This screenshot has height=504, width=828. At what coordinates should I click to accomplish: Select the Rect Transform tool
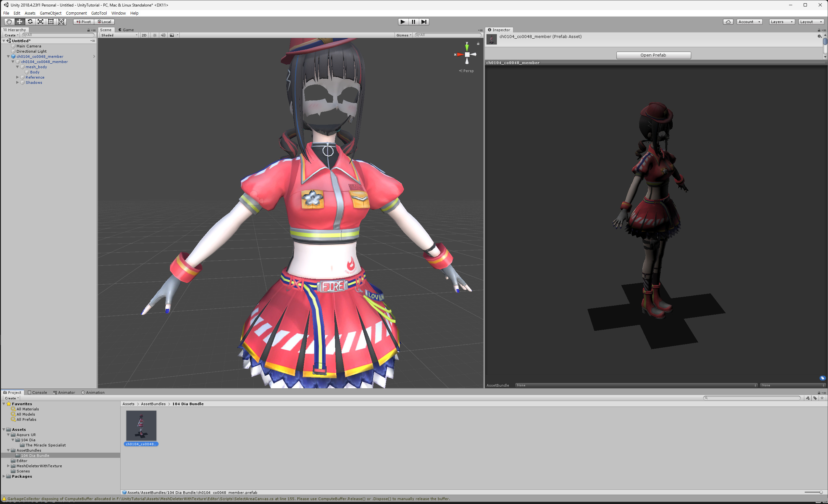coord(51,22)
